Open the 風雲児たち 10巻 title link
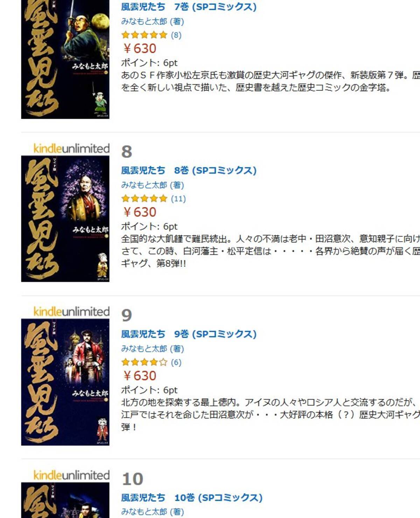 point(192,497)
